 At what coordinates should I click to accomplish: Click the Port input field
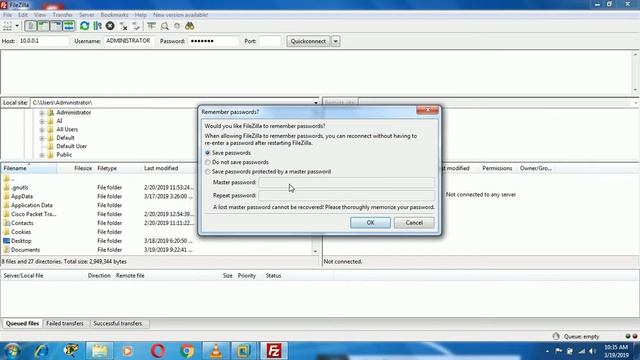[270, 41]
